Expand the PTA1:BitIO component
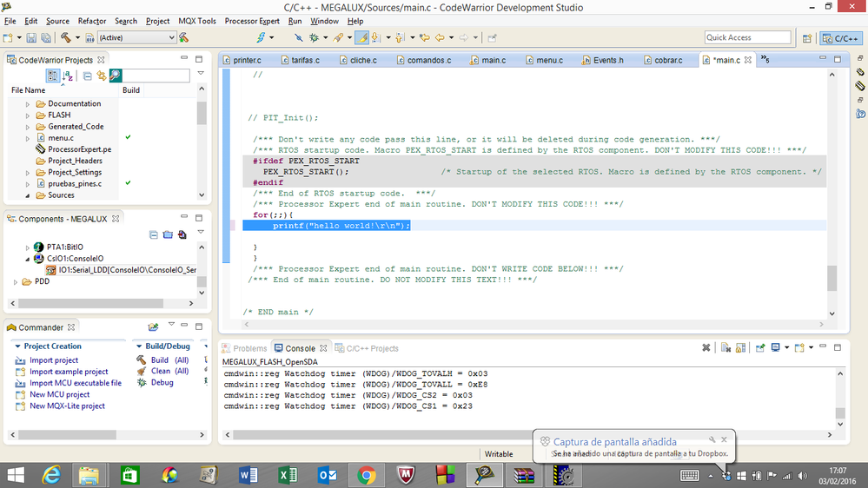This screenshot has height=488, width=868. point(28,247)
